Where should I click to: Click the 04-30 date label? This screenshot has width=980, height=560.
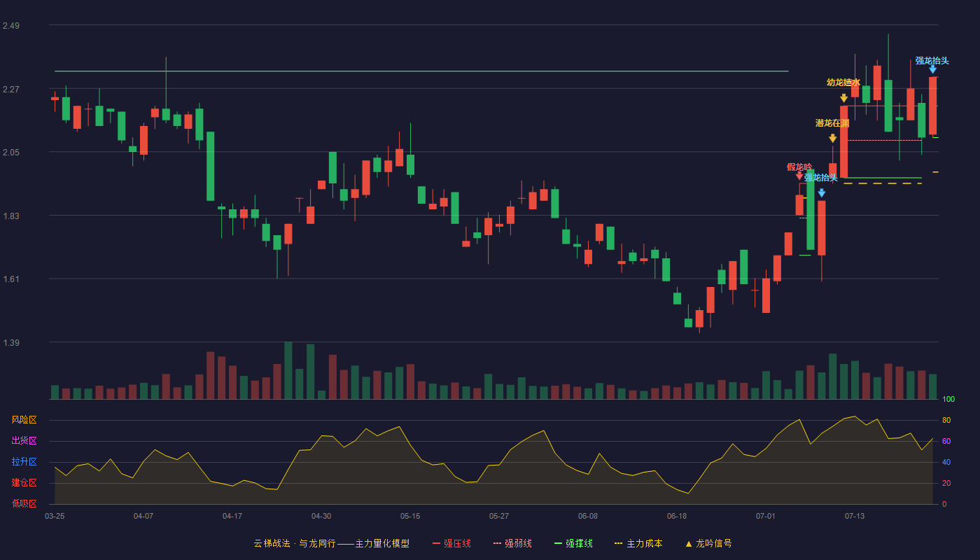point(321,516)
